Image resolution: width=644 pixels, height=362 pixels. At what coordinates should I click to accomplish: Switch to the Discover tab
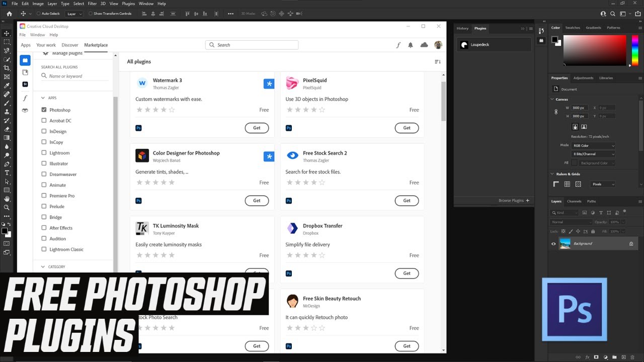tap(70, 45)
